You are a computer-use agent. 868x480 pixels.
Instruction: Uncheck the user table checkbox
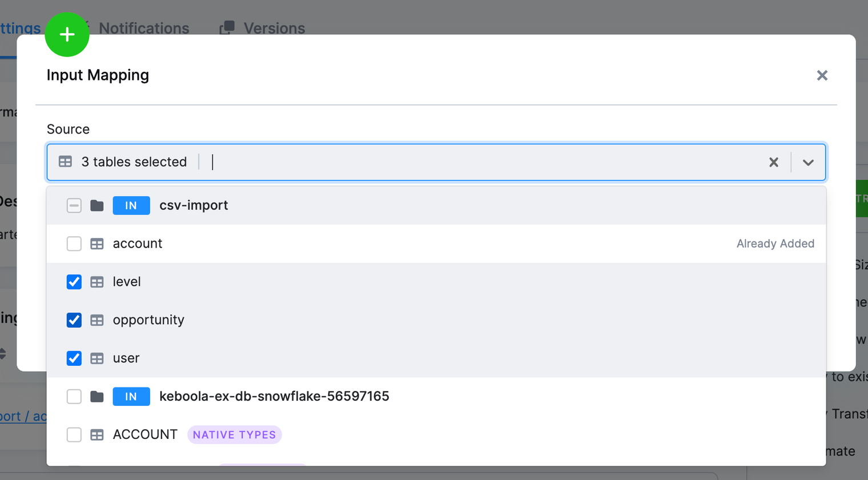[x=74, y=358]
